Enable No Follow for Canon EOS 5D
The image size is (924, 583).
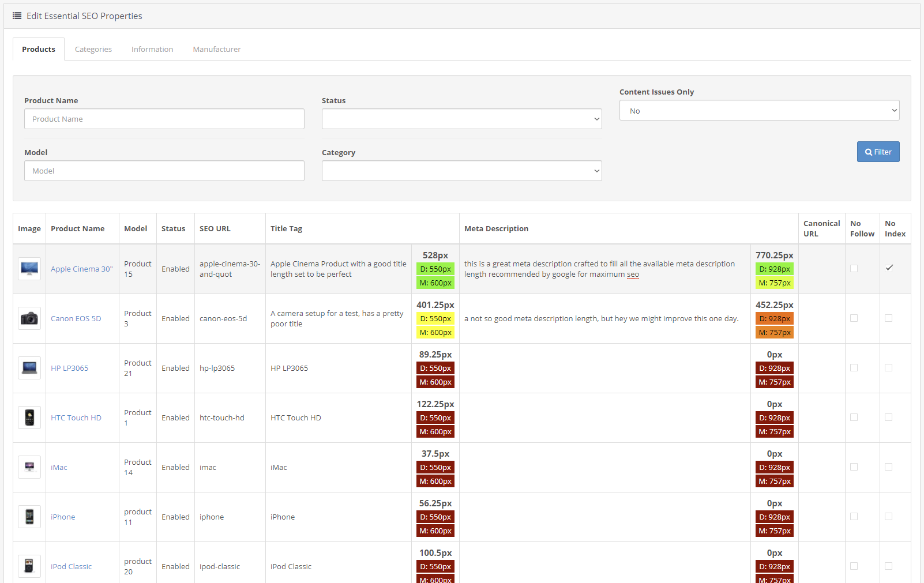(854, 318)
